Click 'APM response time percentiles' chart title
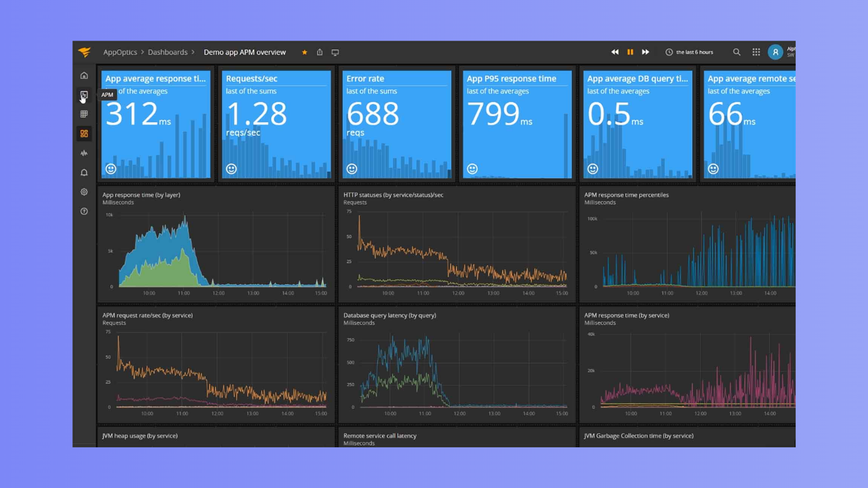This screenshot has width=868, height=488. coord(626,195)
